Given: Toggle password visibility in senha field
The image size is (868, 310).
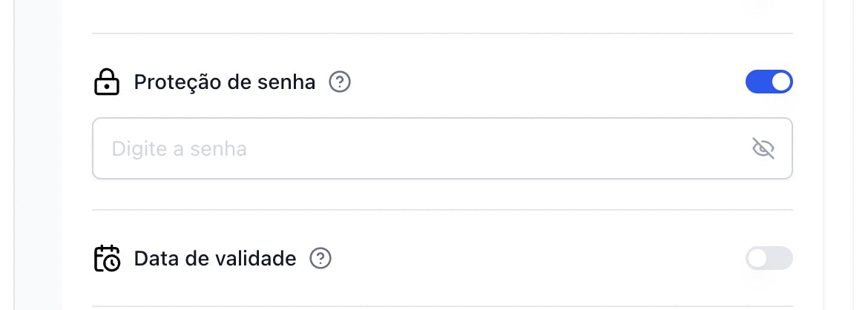Looking at the screenshot, I should pos(763,148).
